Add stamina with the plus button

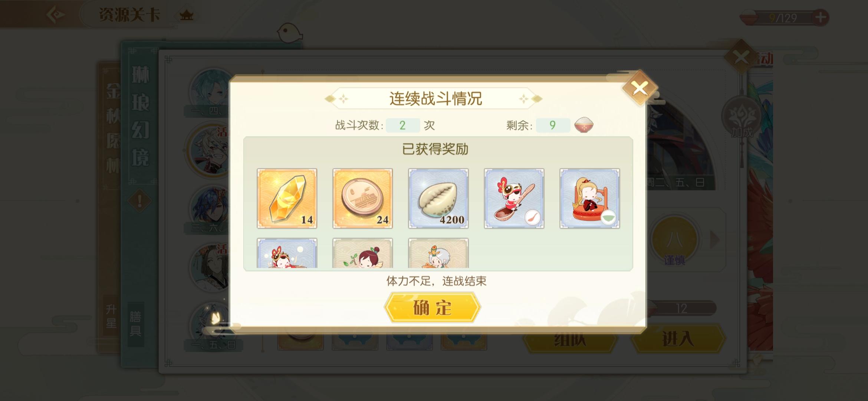[820, 17]
